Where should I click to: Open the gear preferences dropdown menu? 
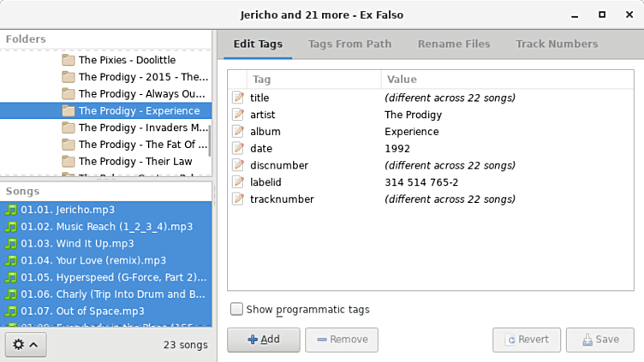click(x=23, y=344)
